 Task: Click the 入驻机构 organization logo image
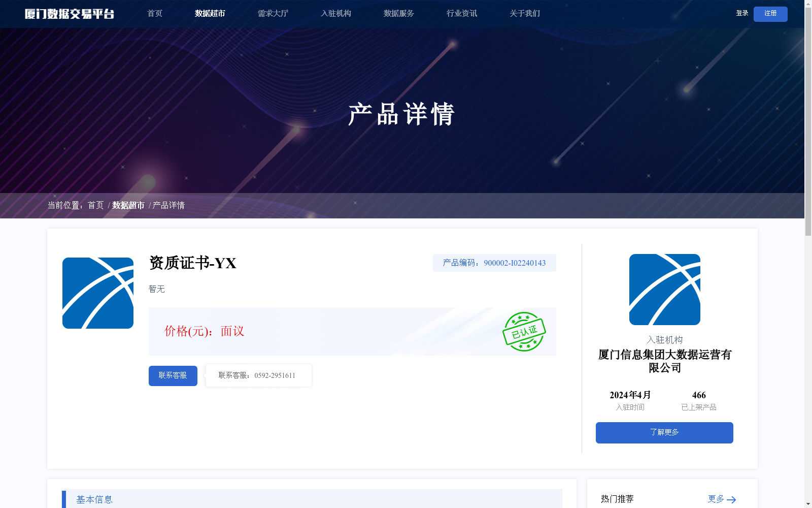click(665, 290)
